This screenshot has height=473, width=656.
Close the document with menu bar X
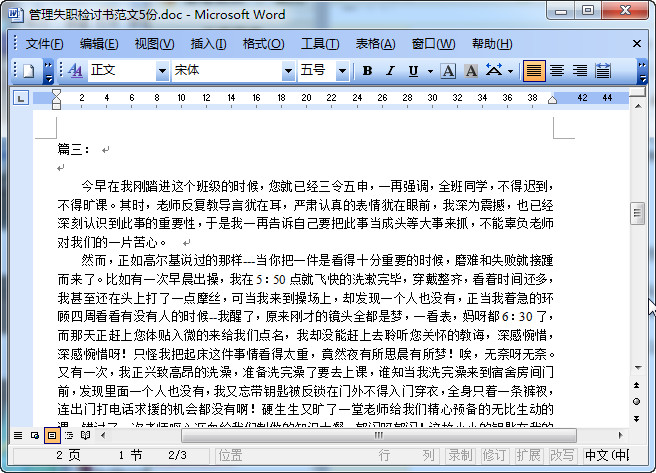[637, 43]
